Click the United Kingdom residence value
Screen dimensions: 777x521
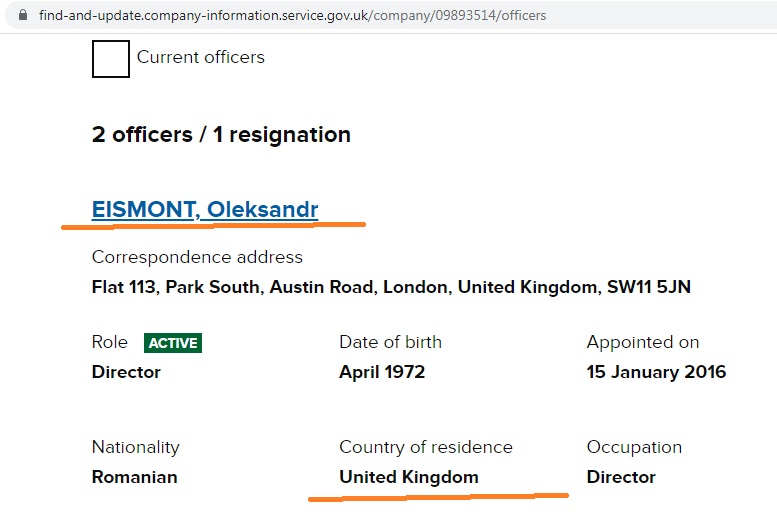coord(409,477)
